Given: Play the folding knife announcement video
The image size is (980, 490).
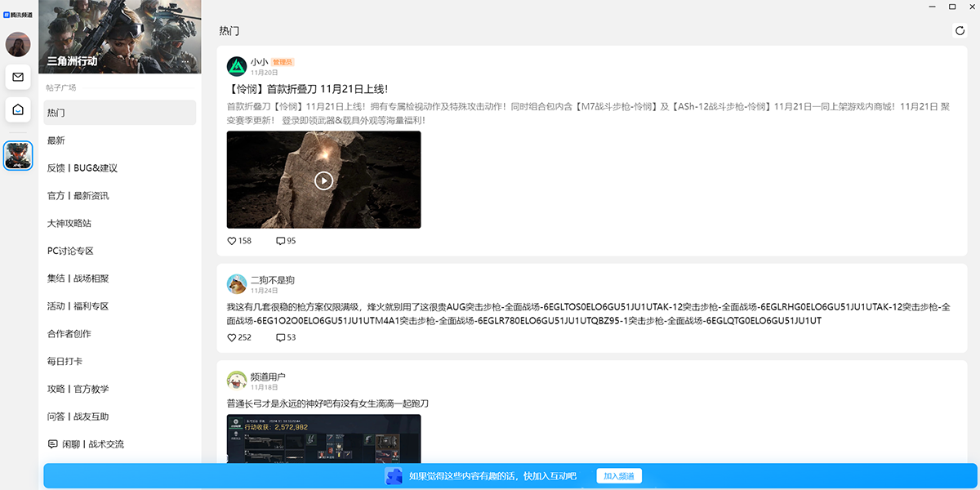Looking at the screenshot, I should [323, 180].
